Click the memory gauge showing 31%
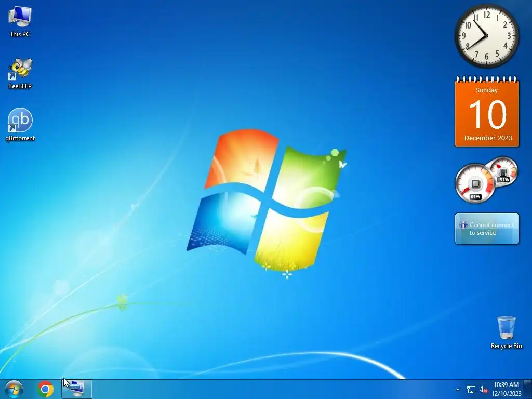Screen dimensions: 532x399 coord(503,171)
